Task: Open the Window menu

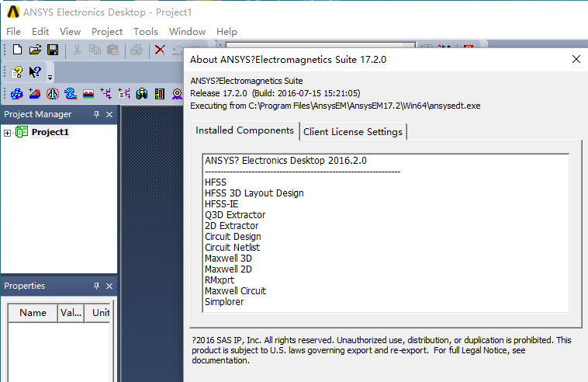Action: tap(187, 32)
